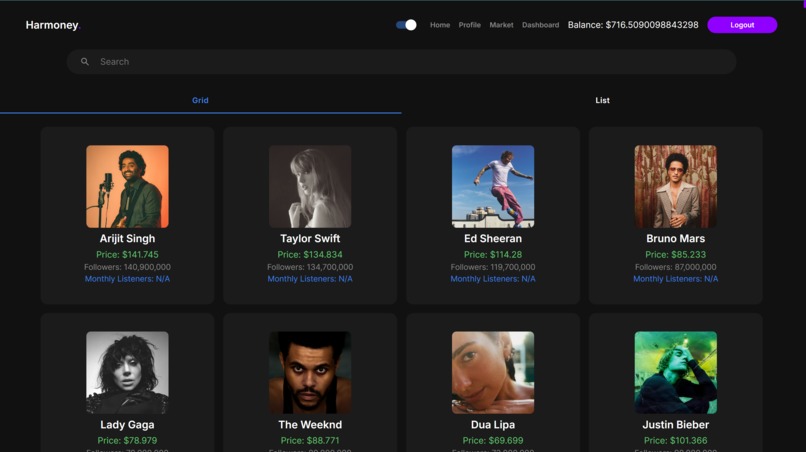Viewport: 806px width, 452px height.
Task: Select the Arijit Singh name
Action: click(127, 239)
